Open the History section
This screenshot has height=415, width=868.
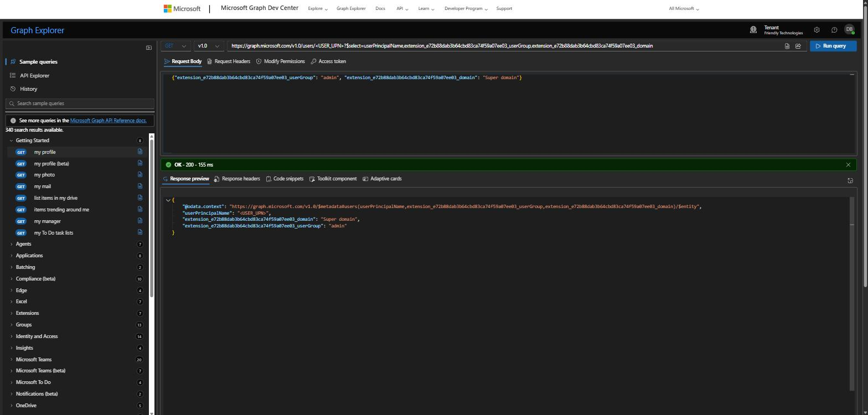[x=28, y=89]
